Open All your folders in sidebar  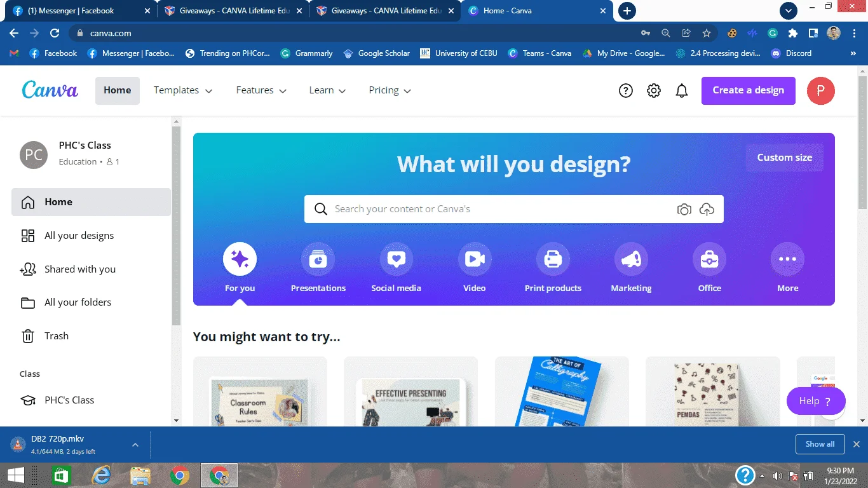coord(91,302)
